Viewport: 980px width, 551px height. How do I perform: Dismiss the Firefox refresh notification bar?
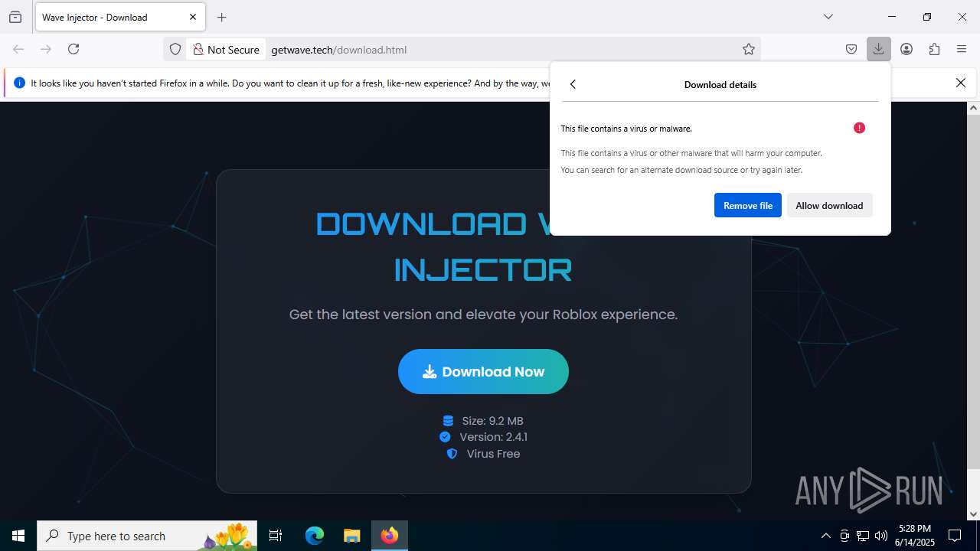pos(961,83)
